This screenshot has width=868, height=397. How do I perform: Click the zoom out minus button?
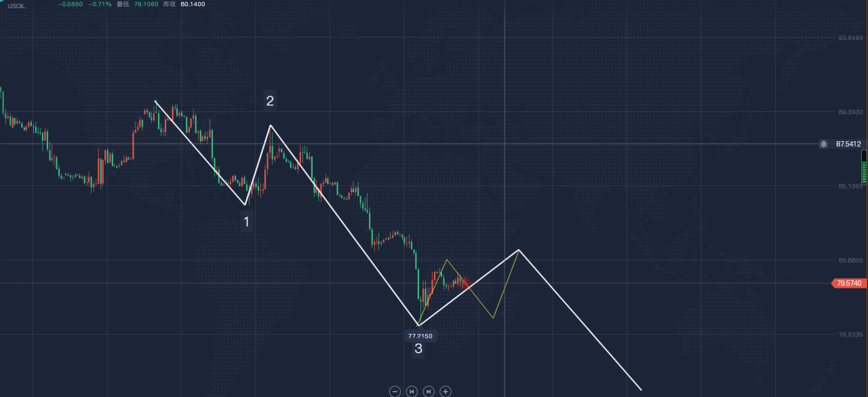395,392
